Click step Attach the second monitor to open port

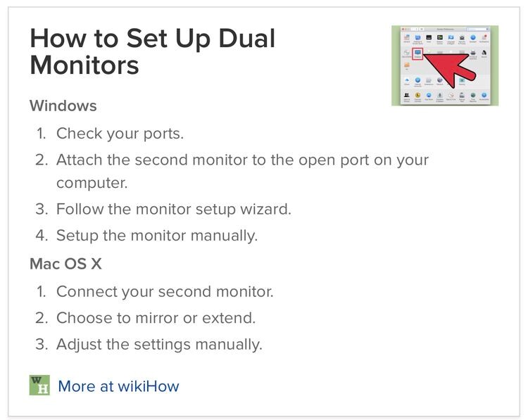pos(242,171)
